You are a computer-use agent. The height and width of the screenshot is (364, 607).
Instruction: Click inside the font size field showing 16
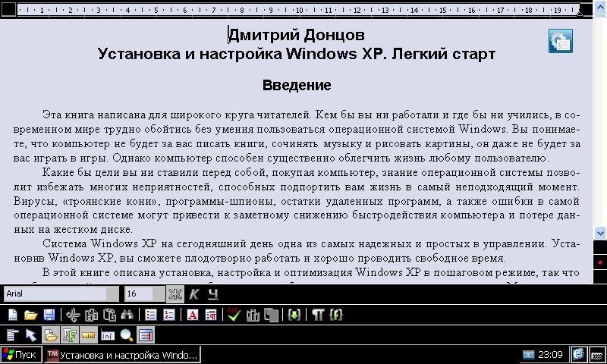(139, 294)
